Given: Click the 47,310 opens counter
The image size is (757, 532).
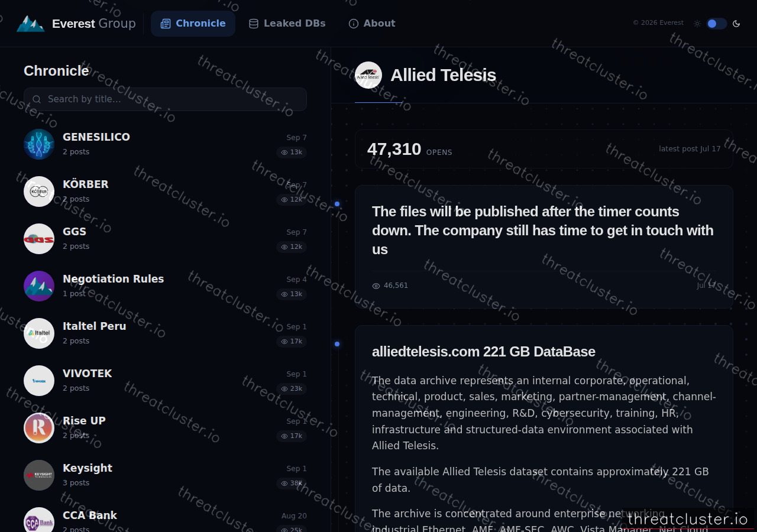Looking at the screenshot, I should 409,149.
